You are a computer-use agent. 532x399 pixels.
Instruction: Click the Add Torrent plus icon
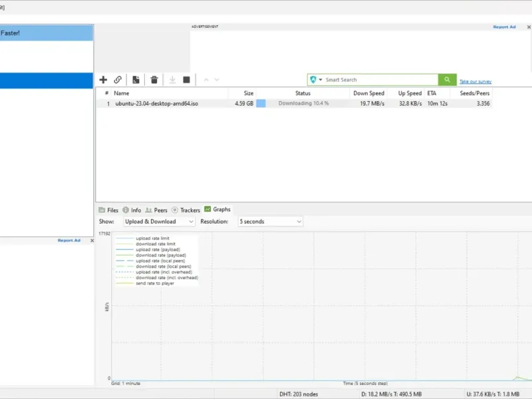[x=103, y=80]
